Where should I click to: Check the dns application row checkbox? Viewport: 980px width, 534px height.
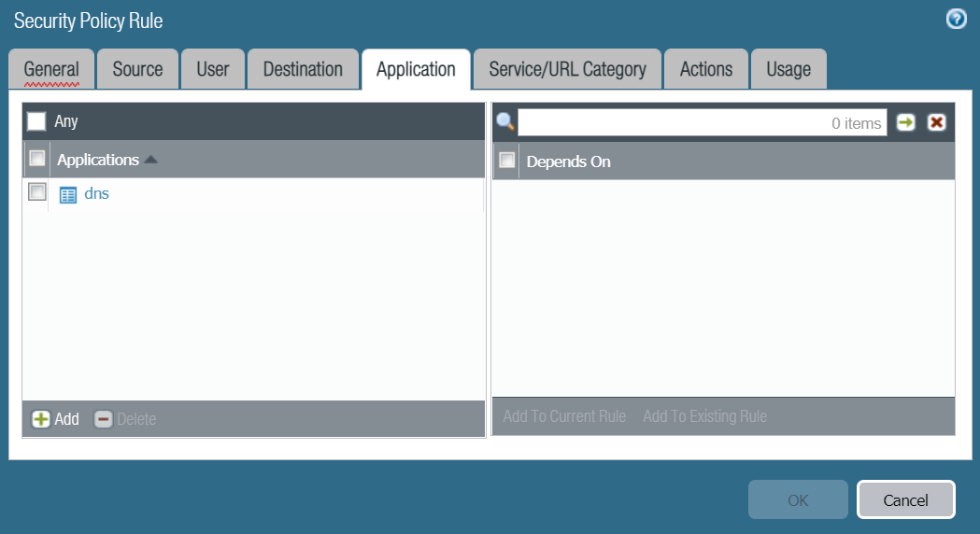36,192
